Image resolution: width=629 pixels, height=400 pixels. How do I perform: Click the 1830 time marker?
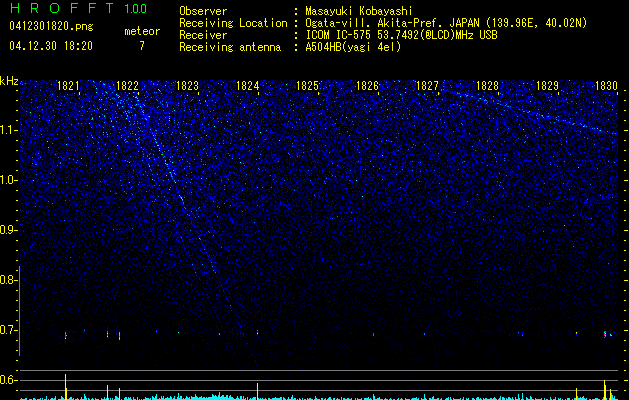click(607, 86)
